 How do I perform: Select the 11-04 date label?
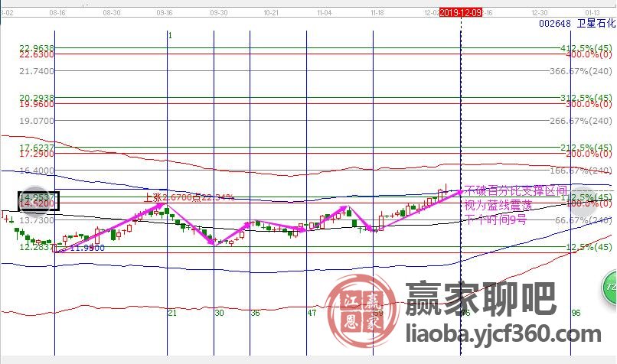[x=325, y=12]
